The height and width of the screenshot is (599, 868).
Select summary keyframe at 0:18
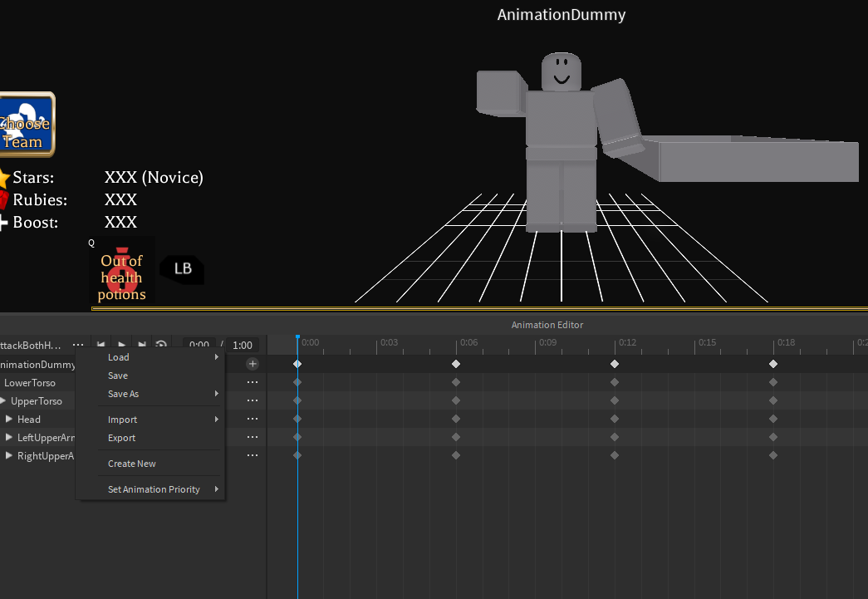[773, 364]
